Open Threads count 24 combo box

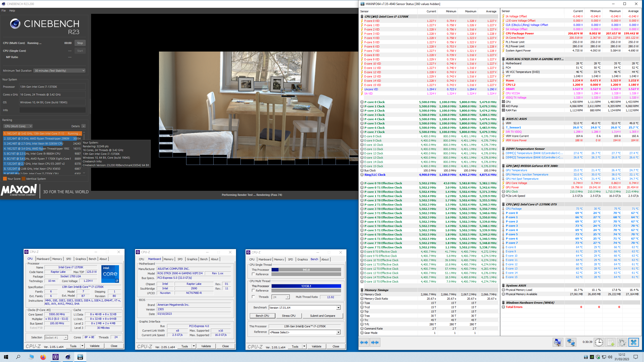[x=280, y=297]
